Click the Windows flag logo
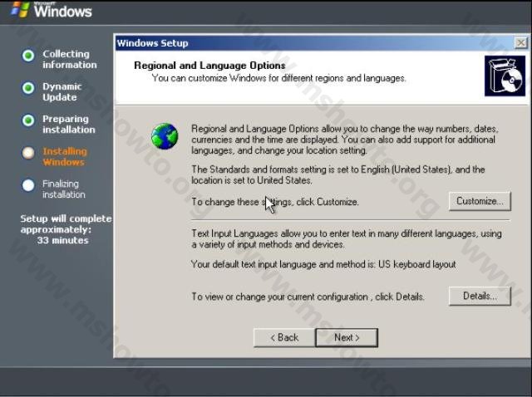The height and width of the screenshot is (397, 532). click(20, 9)
